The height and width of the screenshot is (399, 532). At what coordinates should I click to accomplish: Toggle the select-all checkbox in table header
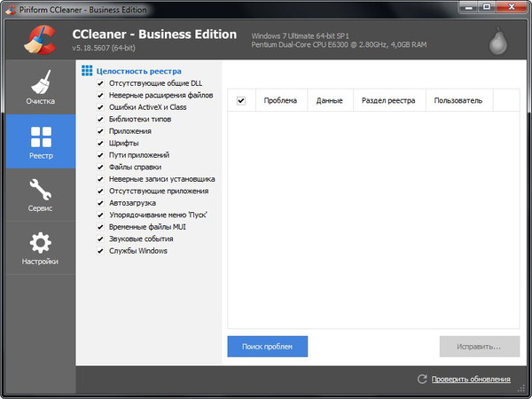pyautogui.click(x=241, y=100)
